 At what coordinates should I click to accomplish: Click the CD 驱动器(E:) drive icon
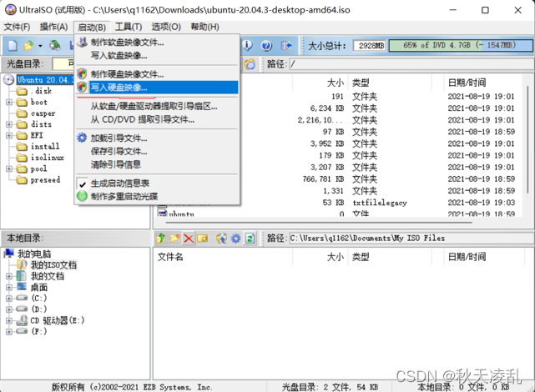pyautogui.click(x=23, y=320)
